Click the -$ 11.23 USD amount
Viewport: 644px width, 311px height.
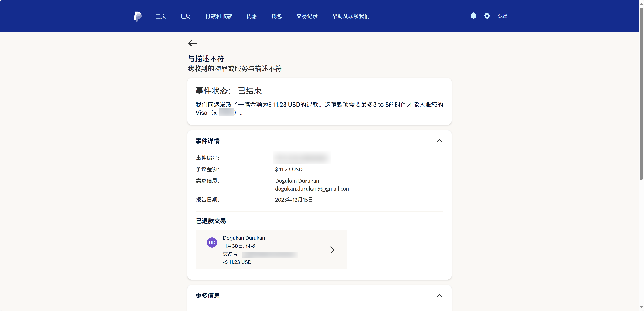pyautogui.click(x=237, y=262)
